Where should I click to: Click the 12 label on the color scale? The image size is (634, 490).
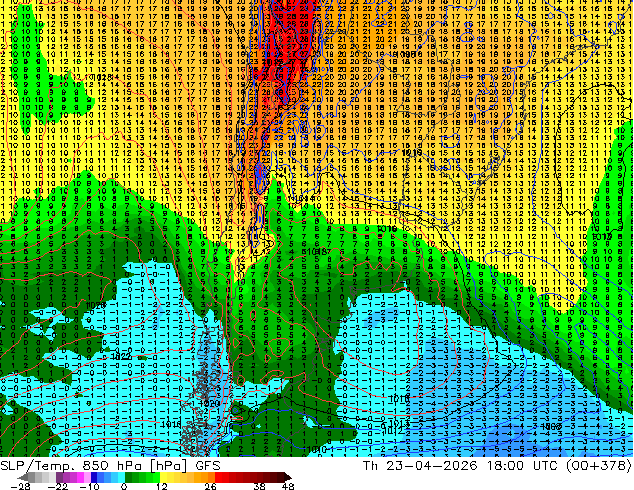(x=162, y=486)
